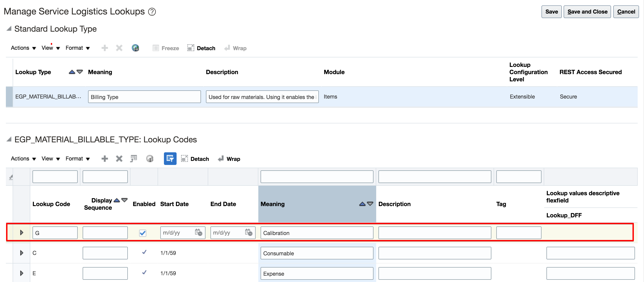Click the help question mark icon

[x=152, y=12]
